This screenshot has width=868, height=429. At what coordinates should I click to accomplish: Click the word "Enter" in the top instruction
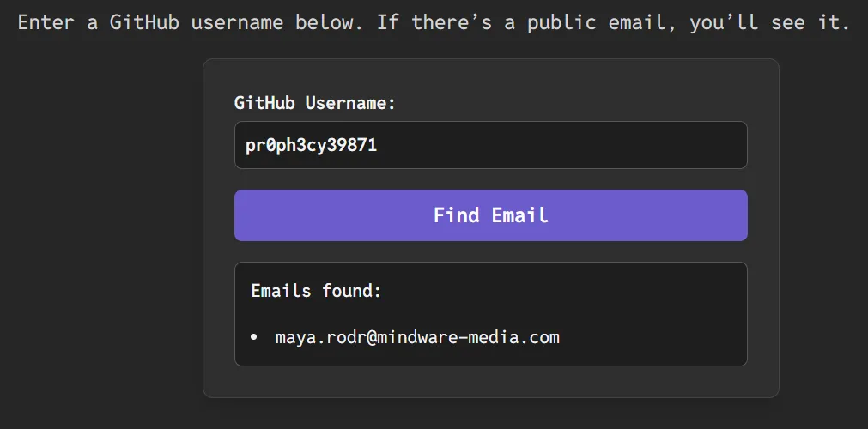point(46,22)
